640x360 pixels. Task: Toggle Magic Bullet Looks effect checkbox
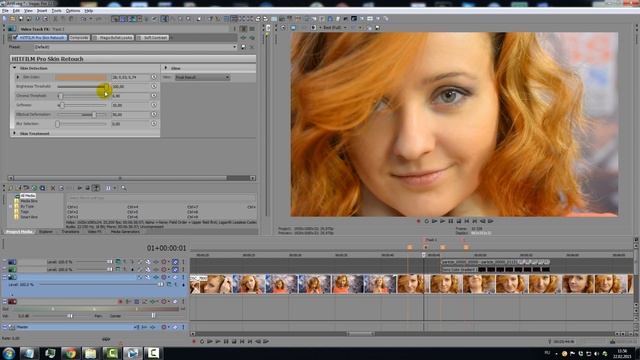(x=95, y=38)
